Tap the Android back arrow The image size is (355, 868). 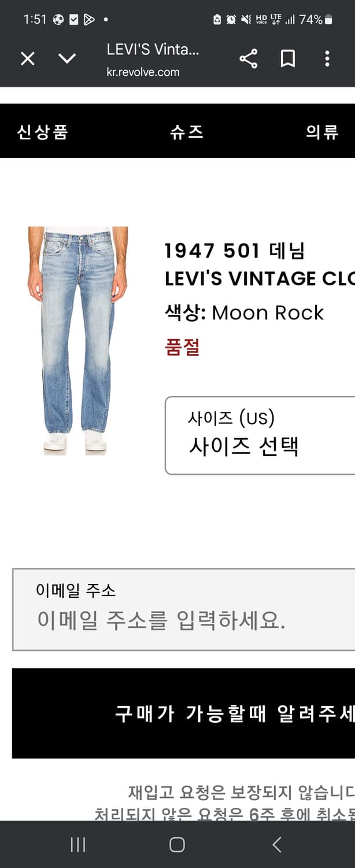tap(277, 845)
